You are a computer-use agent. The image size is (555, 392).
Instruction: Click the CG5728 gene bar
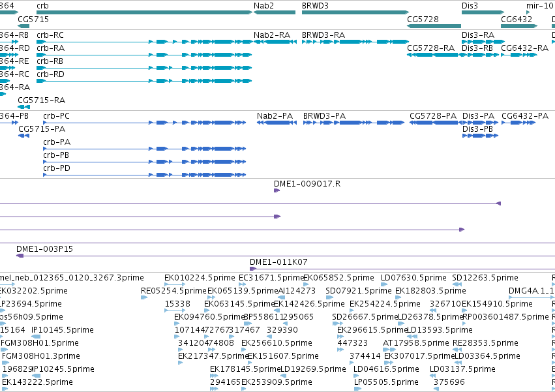coord(434,26)
